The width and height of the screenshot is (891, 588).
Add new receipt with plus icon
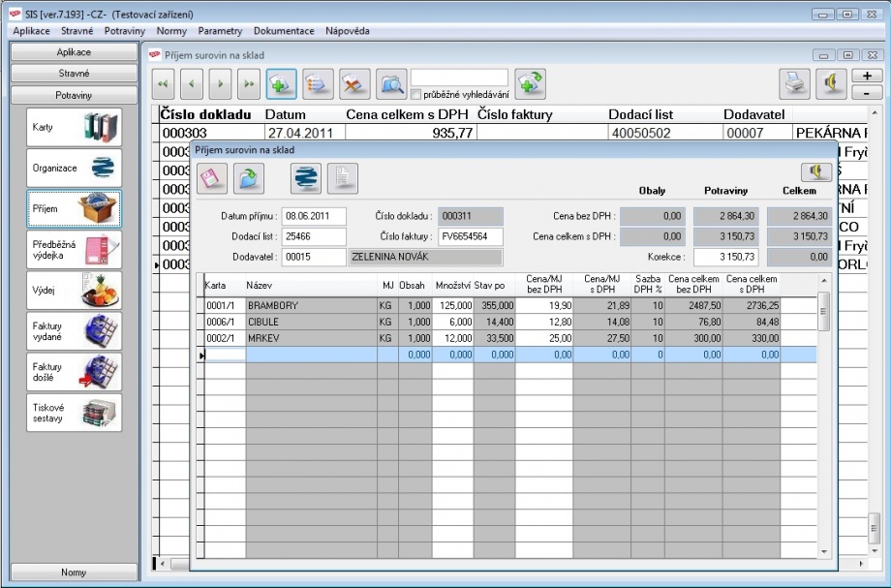(x=281, y=84)
